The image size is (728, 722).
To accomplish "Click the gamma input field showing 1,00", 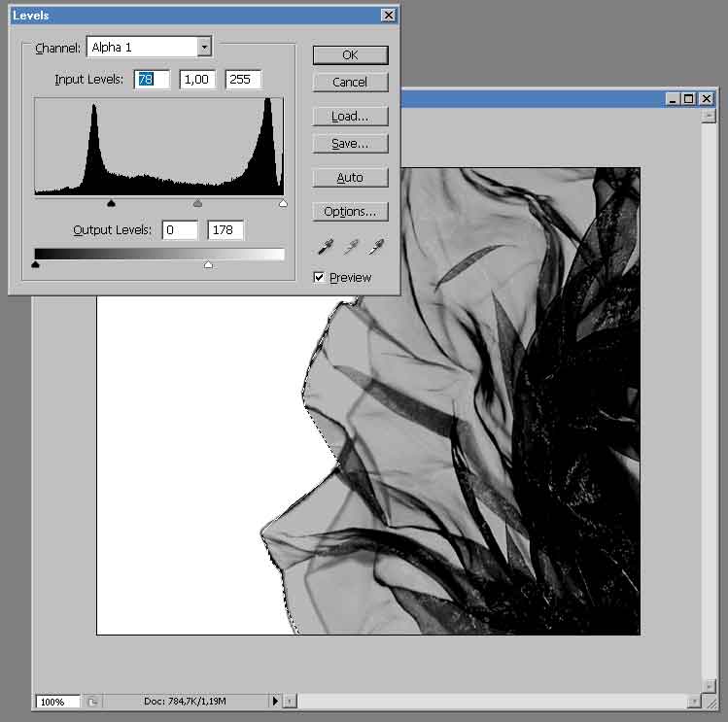I will tap(197, 80).
